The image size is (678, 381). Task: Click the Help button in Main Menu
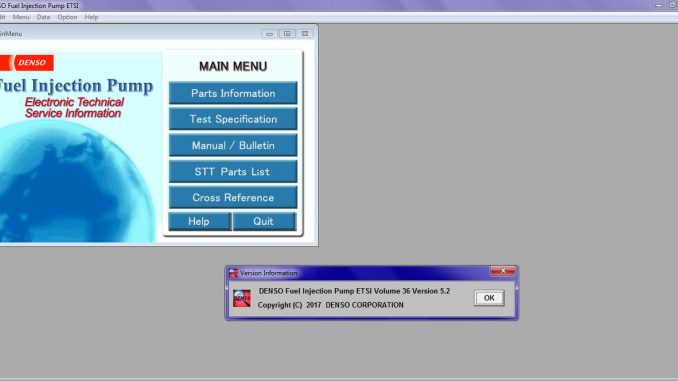coord(199,221)
